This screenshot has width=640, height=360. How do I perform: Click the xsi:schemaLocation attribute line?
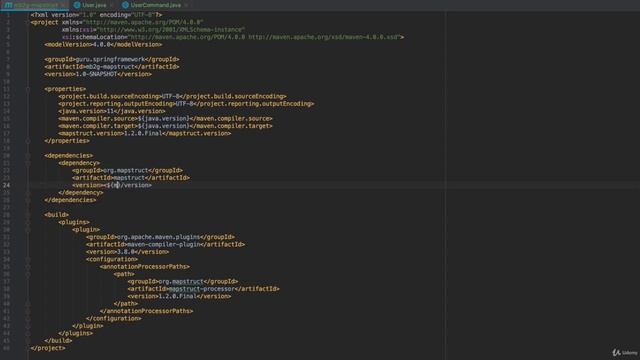pyautogui.click(x=233, y=37)
